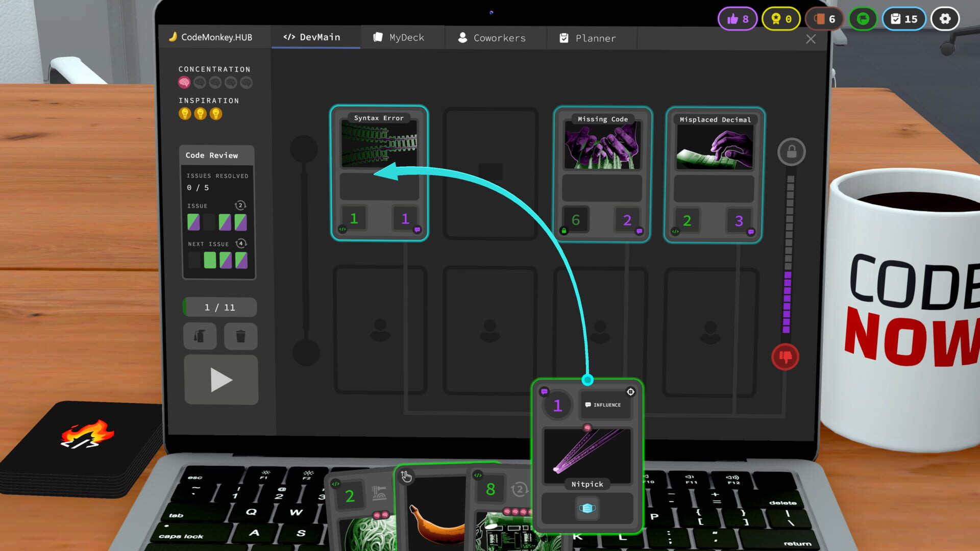Toggle the lock above the vertical meter
The height and width of the screenshot is (551, 980).
[x=791, y=152]
